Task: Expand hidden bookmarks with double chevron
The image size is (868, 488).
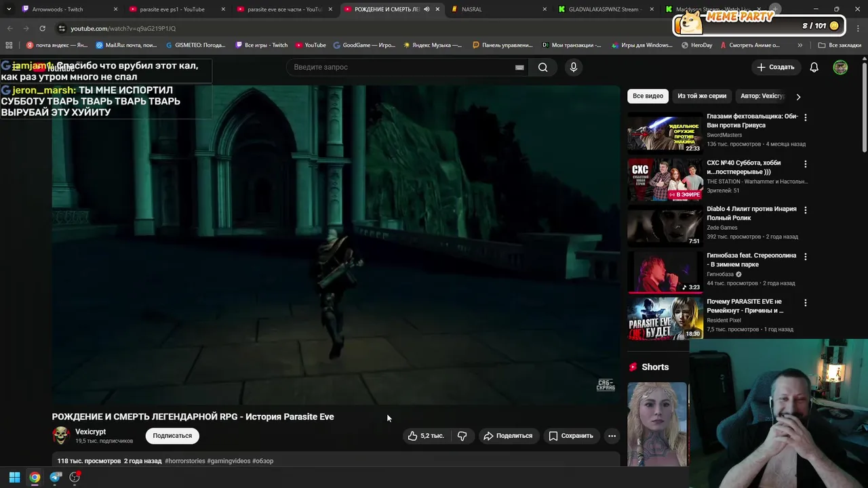Action: [800, 45]
